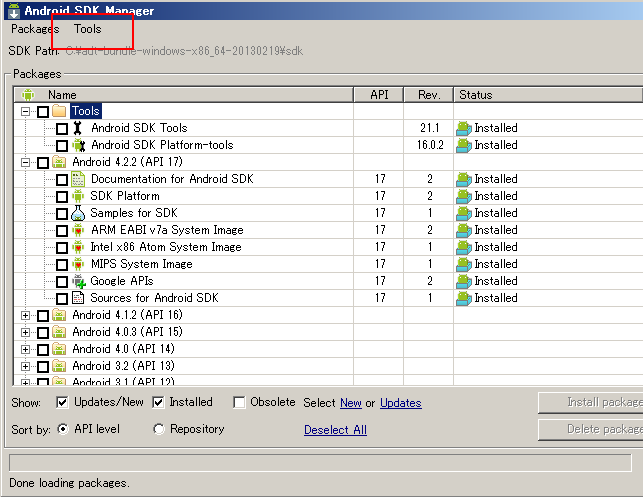Viewport: 643px width, 497px height.
Task: Click the Installed status icon for MIPS System Image
Action: tap(464, 264)
